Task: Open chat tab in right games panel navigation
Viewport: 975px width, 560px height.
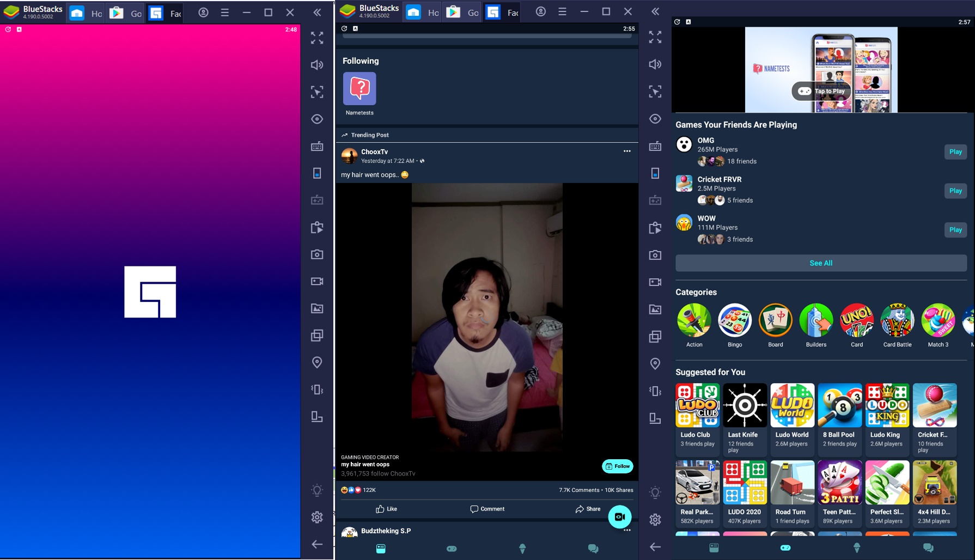Action: (x=928, y=547)
